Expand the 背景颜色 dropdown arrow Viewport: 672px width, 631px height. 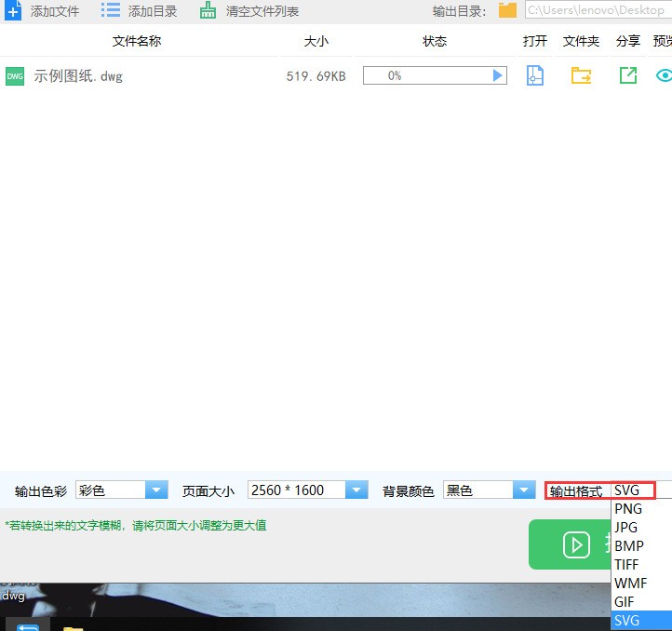pyautogui.click(x=524, y=490)
